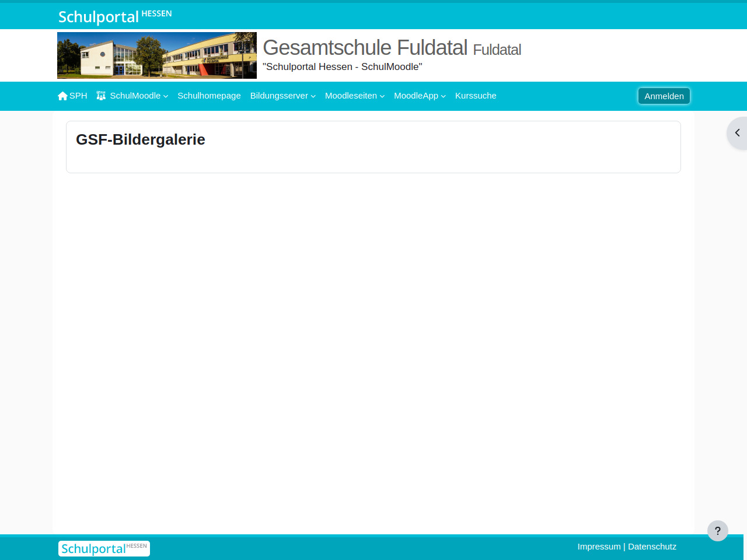Open the right-side block drawer arrow
Screen dimensions: 747x560
pos(737,133)
